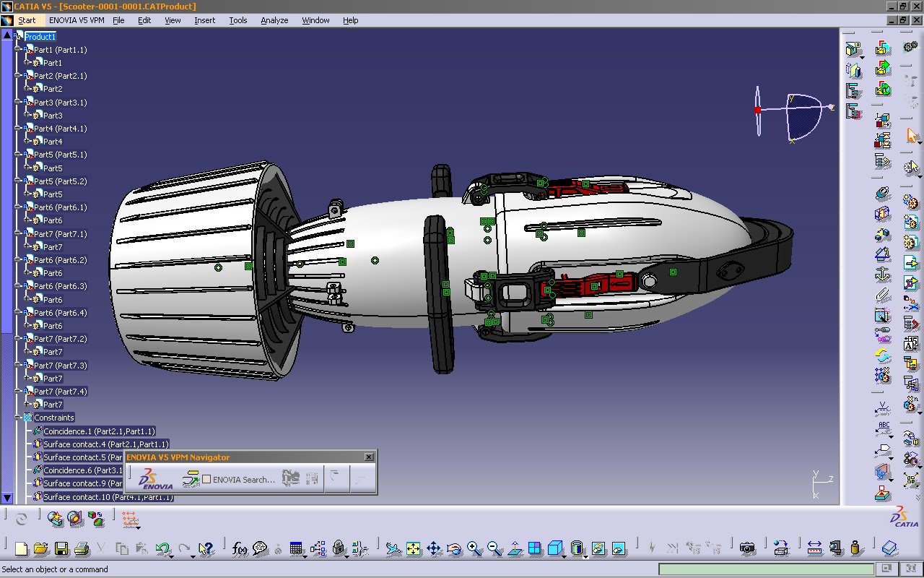Click the Undo arrow icon
The height and width of the screenshot is (578, 924).
pos(162,548)
